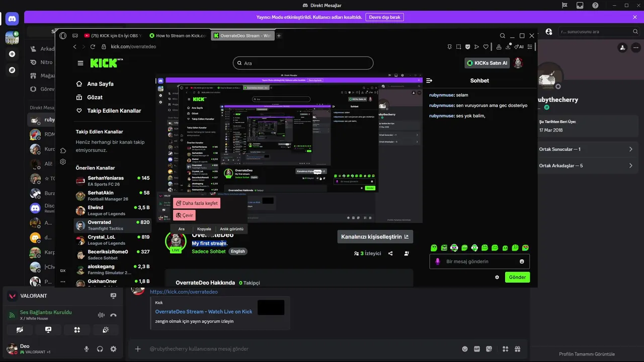Click the Kick Ara search field
644x362 pixels.
pos(303,63)
